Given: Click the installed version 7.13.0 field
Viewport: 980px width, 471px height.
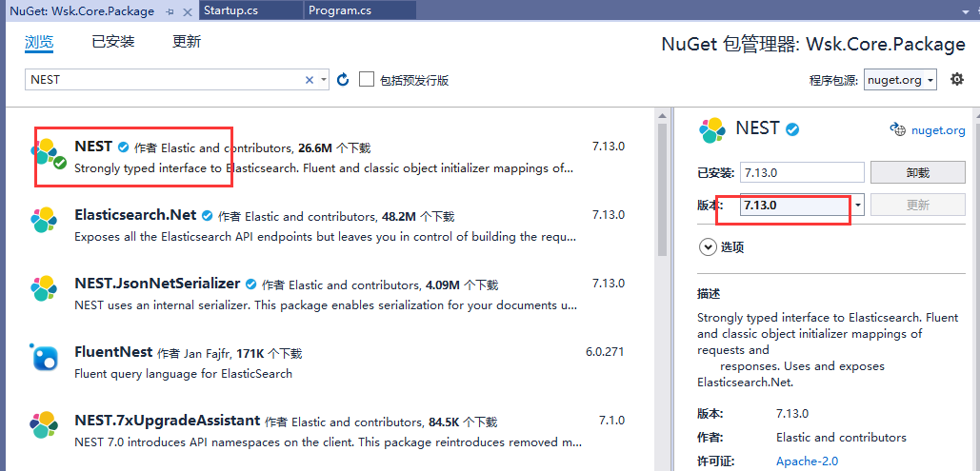Looking at the screenshot, I should (802, 172).
